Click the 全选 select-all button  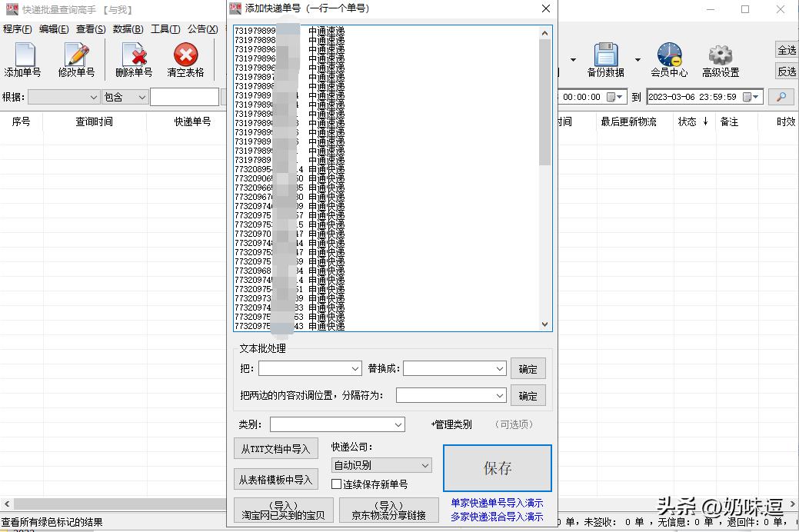click(x=787, y=49)
